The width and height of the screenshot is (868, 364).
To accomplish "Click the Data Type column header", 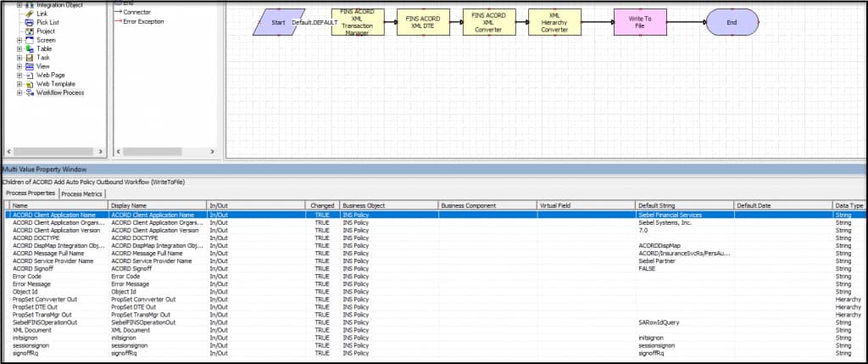I will [x=849, y=205].
